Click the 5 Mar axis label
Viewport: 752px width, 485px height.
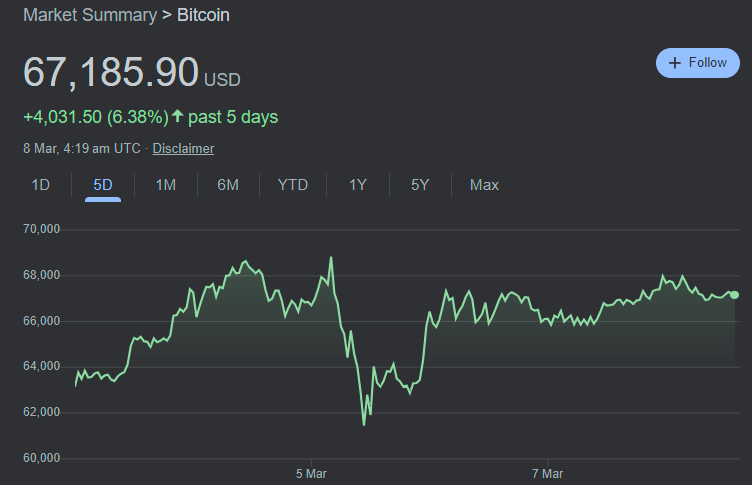point(311,474)
